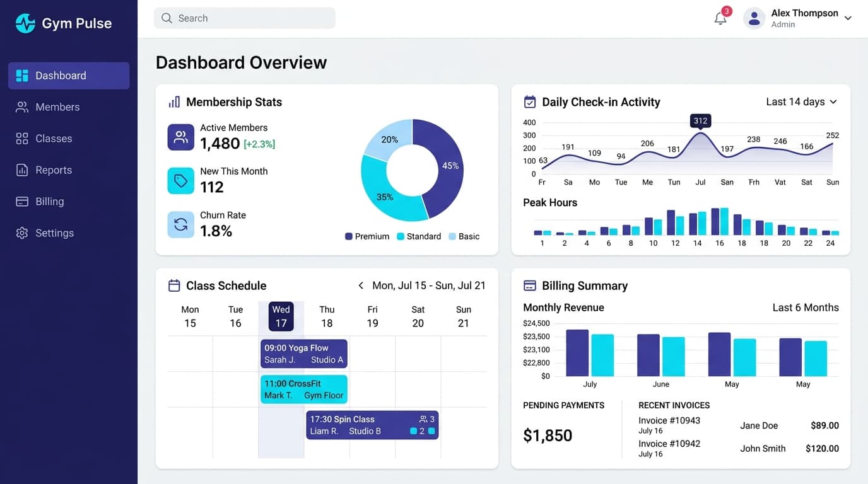Screen dimensions: 868x484
Task: Select Thu 18 in the schedule
Action: pyautogui.click(x=327, y=316)
